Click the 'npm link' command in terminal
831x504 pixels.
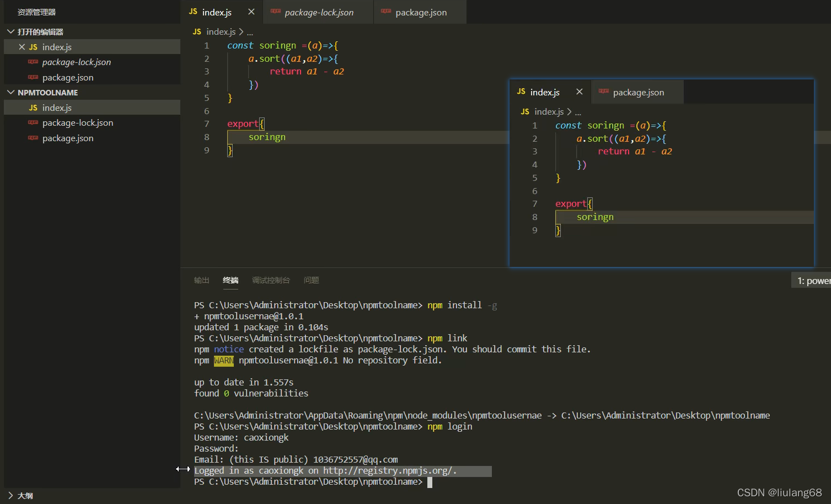click(x=447, y=339)
